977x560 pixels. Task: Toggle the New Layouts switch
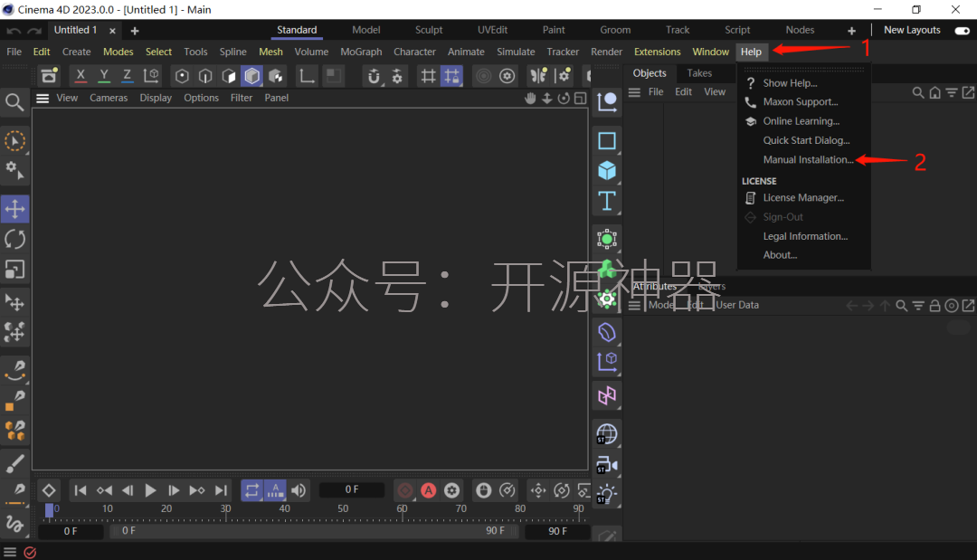(x=962, y=31)
